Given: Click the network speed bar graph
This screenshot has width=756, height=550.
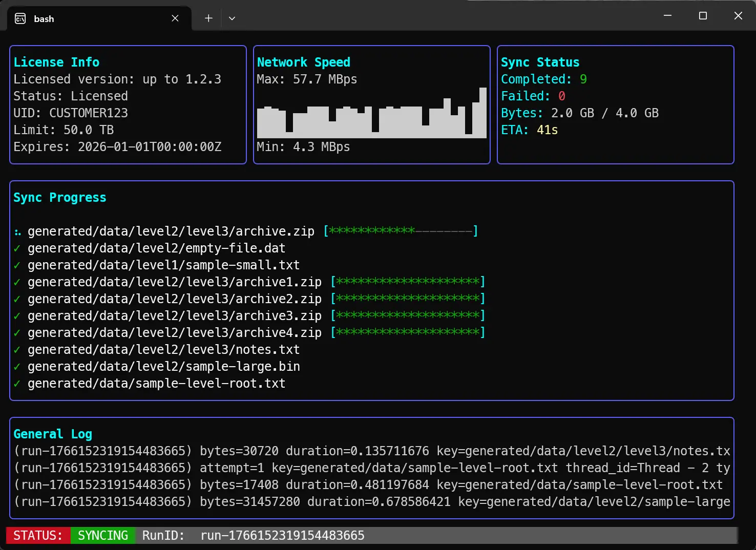Looking at the screenshot, I should tap(372, 113).
